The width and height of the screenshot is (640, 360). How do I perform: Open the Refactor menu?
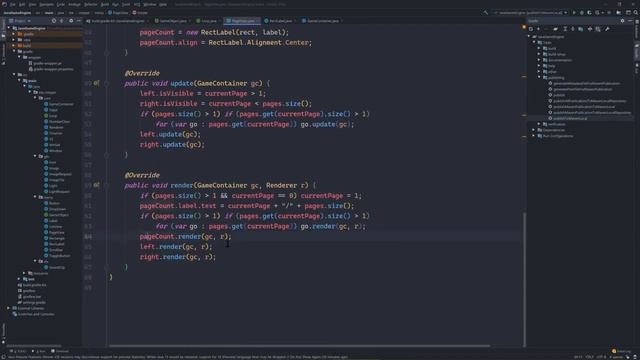pos(91,4)
